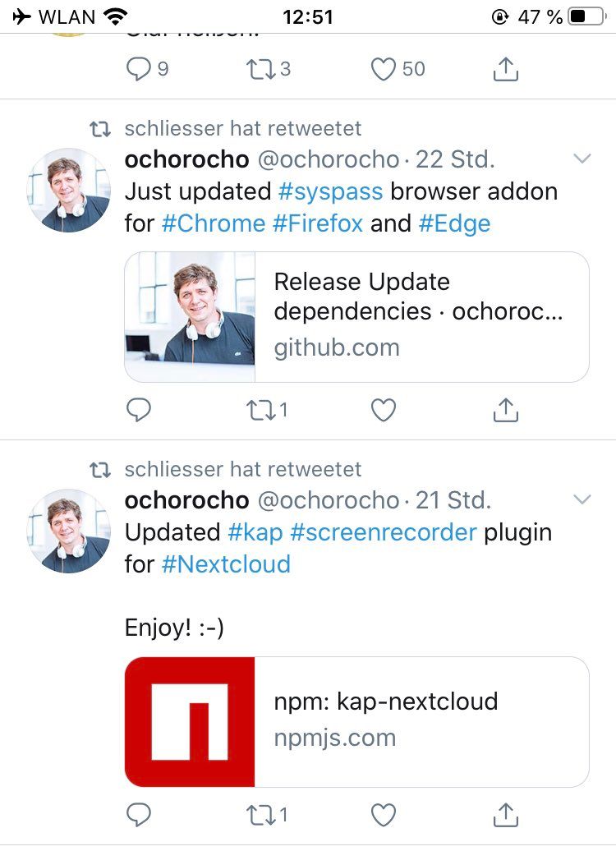Like the syspass browser addon tweet

click(384, 410)
